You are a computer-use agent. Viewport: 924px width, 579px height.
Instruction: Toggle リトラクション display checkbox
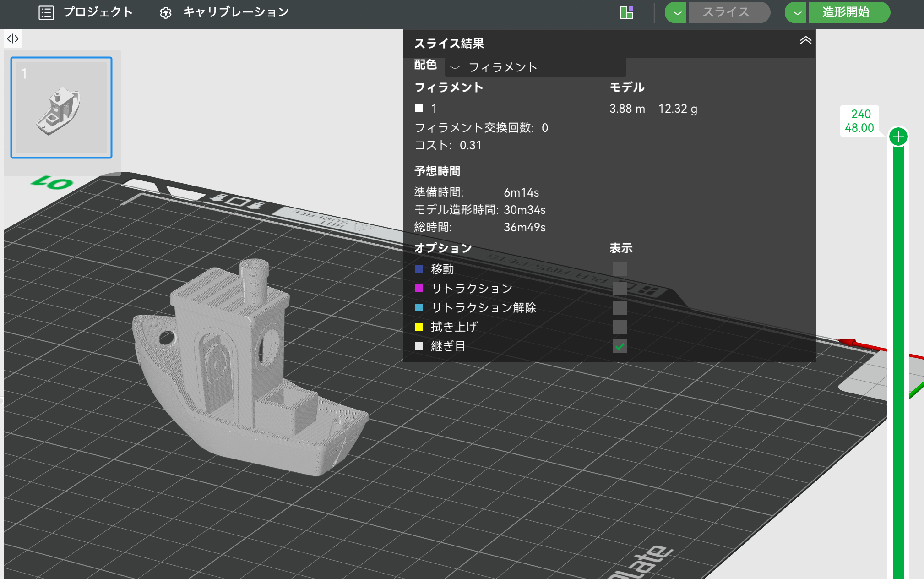[620, 289]
